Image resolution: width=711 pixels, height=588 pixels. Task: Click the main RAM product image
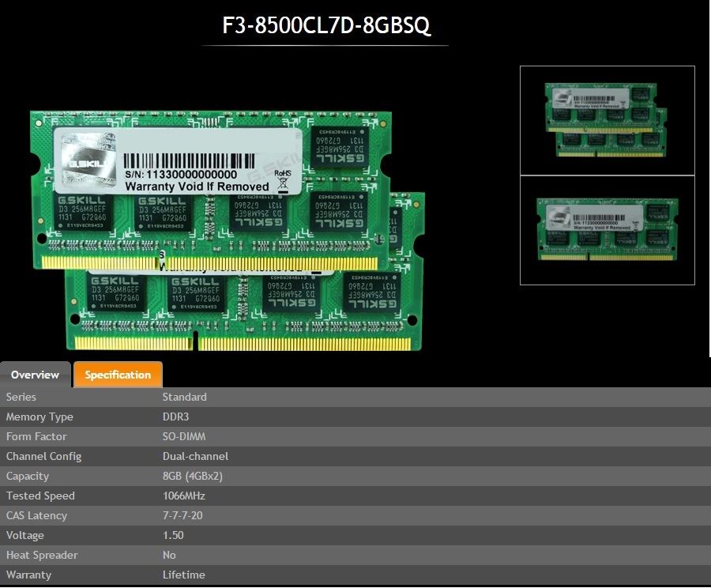(x=228, y=231)
